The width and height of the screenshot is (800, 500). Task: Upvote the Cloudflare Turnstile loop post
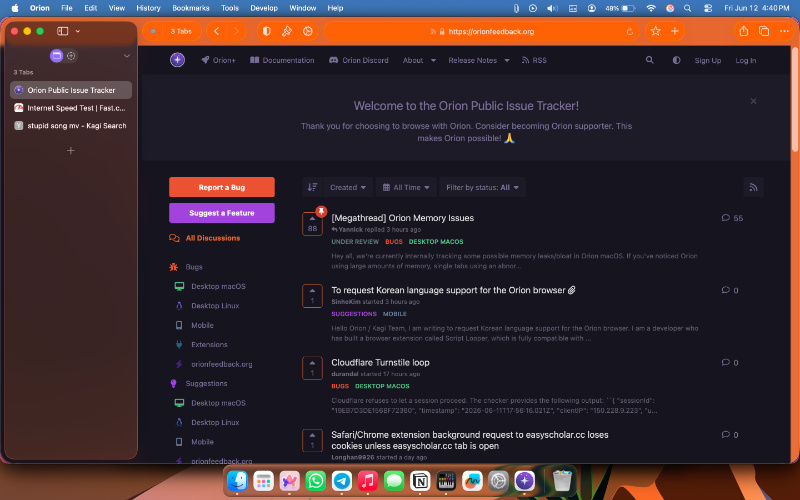pos(312,368)
